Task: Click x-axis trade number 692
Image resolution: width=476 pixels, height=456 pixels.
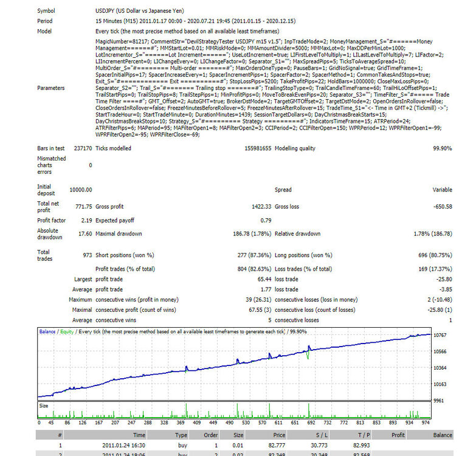Action: click(311, 423)
